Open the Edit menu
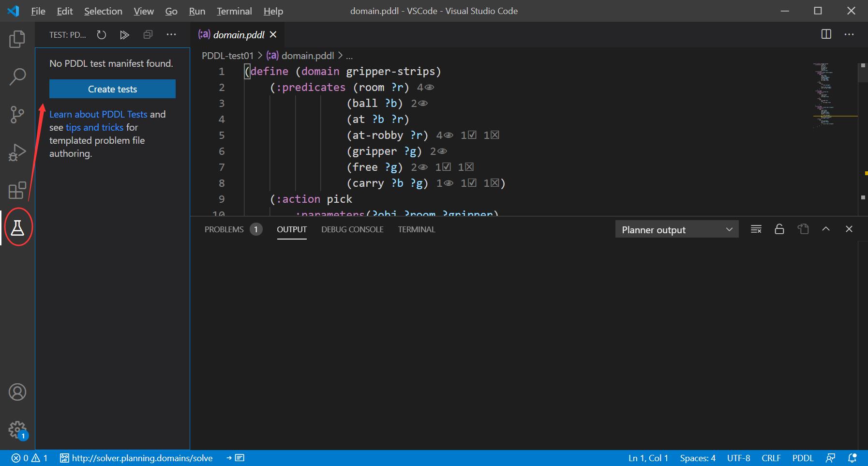Screen dimensions: 868x466 pos(65,11)
